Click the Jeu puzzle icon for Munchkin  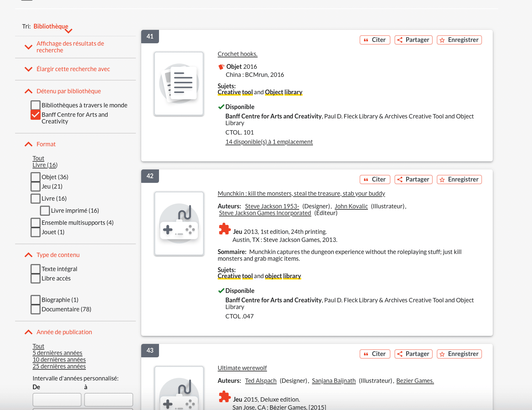pos(224,229)
